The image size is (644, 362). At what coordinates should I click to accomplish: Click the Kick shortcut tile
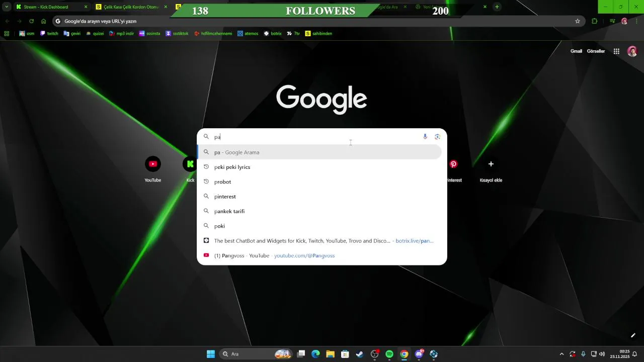(x=190, y=169)
